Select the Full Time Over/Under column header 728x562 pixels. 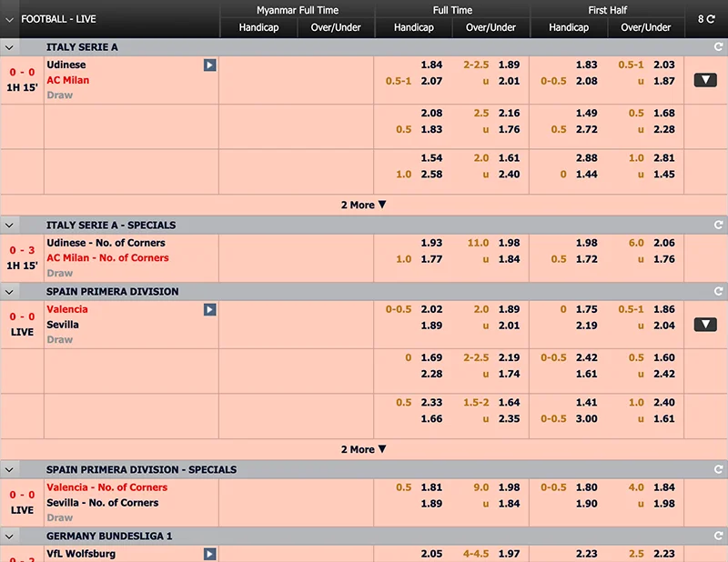pyautogui.click(x=490, y=27)
